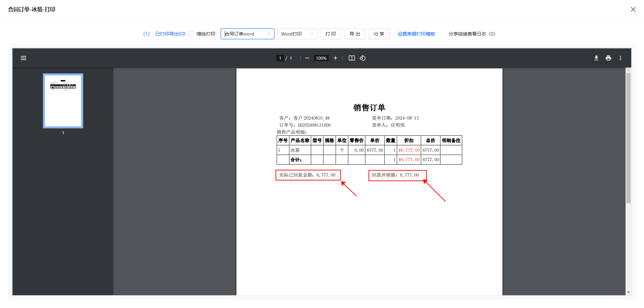Click the 导出 button
The image size is (644, 308).
[x=355, y=34]
